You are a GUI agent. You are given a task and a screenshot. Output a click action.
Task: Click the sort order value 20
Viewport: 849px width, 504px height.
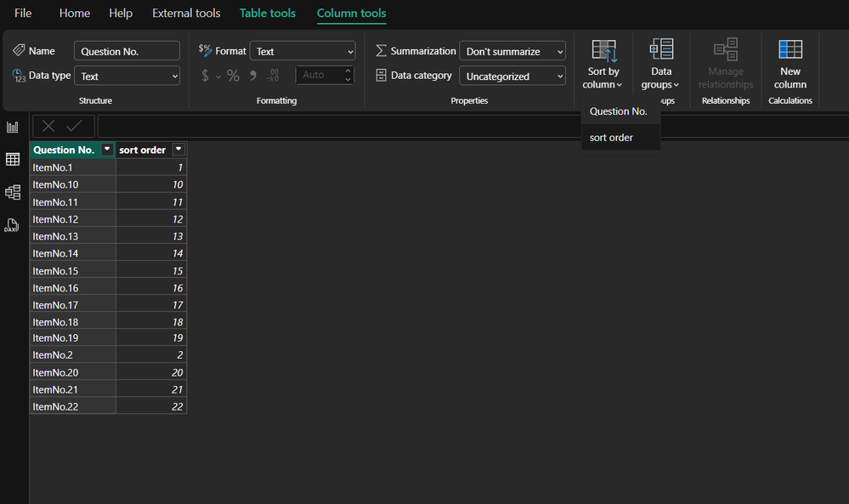(151, 372)
